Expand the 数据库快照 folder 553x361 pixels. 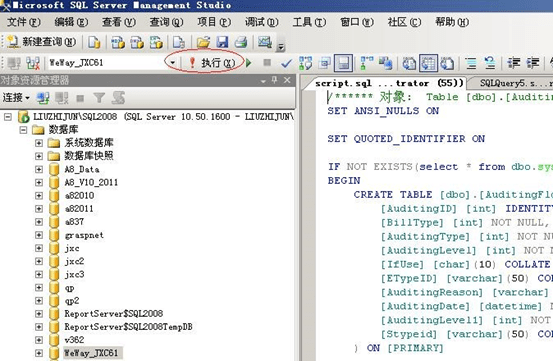pos(39,156)
